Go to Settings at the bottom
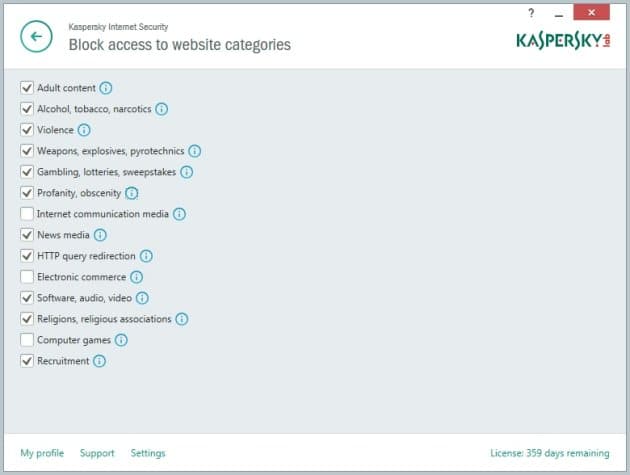Screen dimensions: 630x475 point(148,453)
